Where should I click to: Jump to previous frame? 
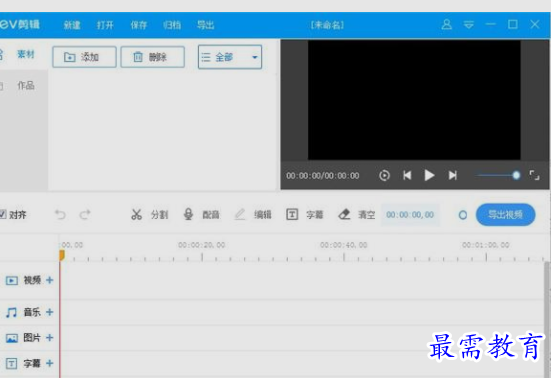[x=407, y=175]
